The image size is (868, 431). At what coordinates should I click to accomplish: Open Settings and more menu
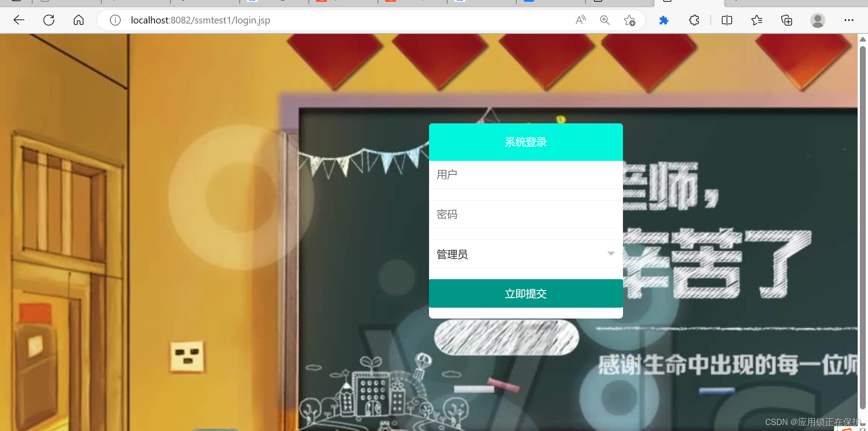[x=849, y=20]
